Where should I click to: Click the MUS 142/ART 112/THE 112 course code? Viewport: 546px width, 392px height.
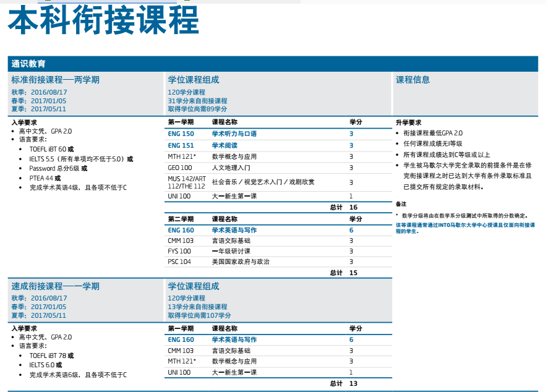point(186,182)
